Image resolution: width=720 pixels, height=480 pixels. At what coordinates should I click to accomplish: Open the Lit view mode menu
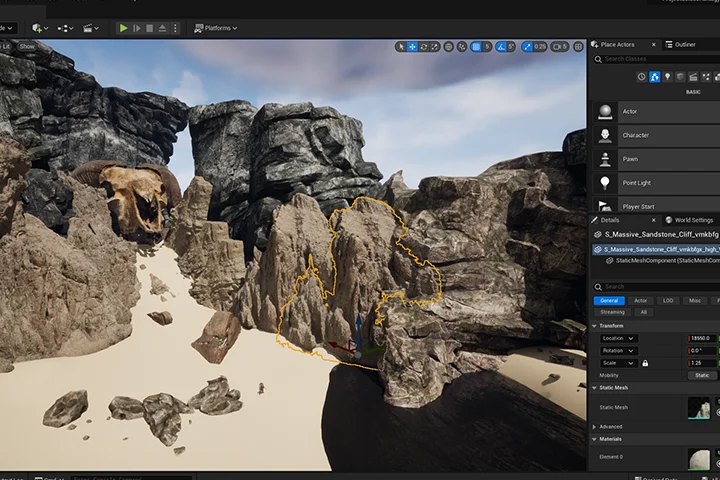5,46
